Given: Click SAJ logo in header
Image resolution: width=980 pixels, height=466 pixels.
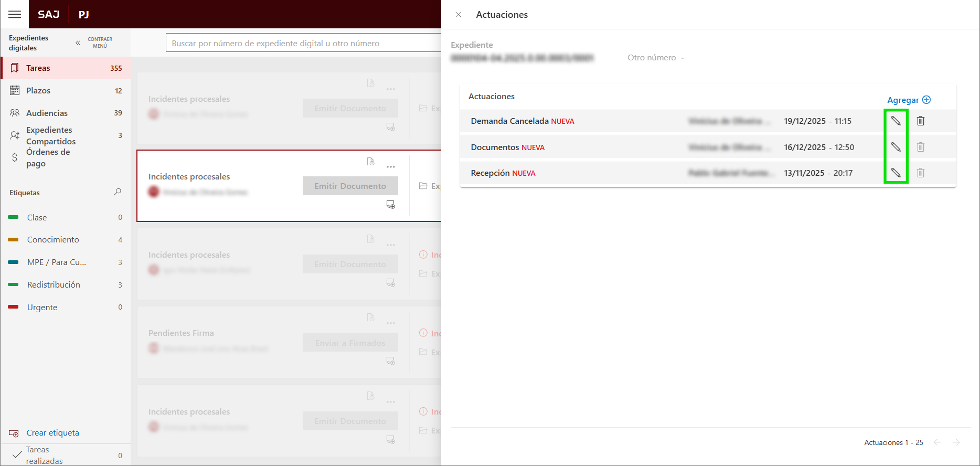Looking at the screenshot, I should 49,14.
